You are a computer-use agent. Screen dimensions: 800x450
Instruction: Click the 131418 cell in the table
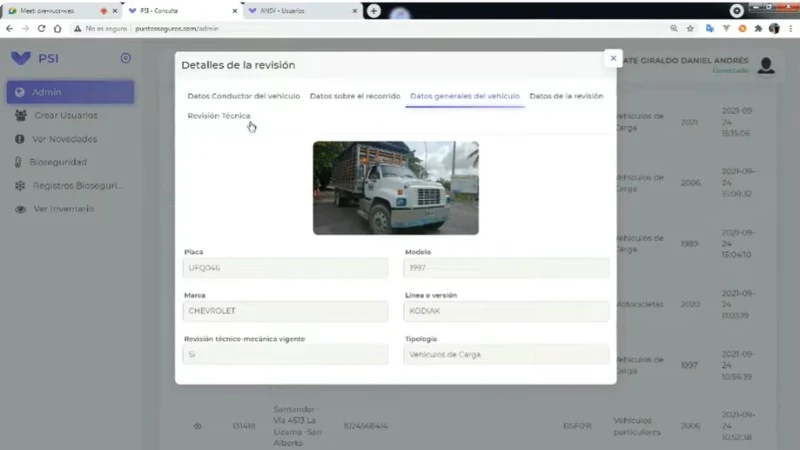point(243,426)
